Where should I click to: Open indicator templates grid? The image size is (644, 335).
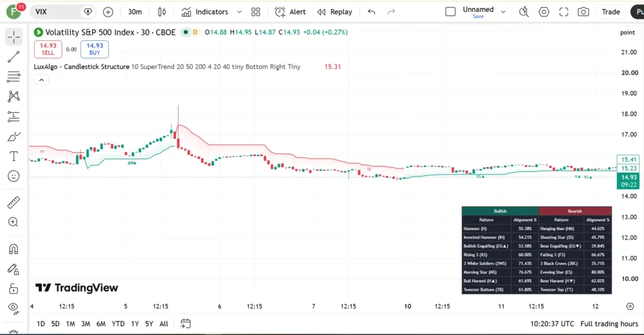(x=256, y=12)
